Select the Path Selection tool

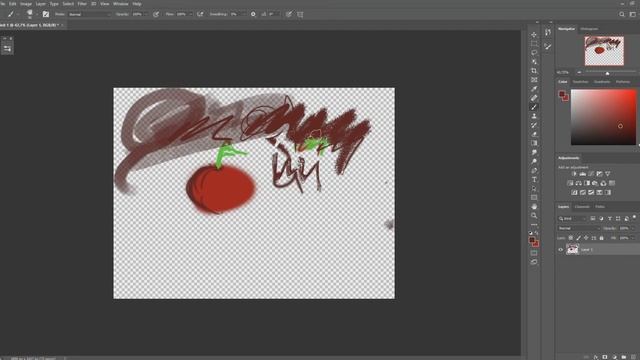tap(534, 189)
